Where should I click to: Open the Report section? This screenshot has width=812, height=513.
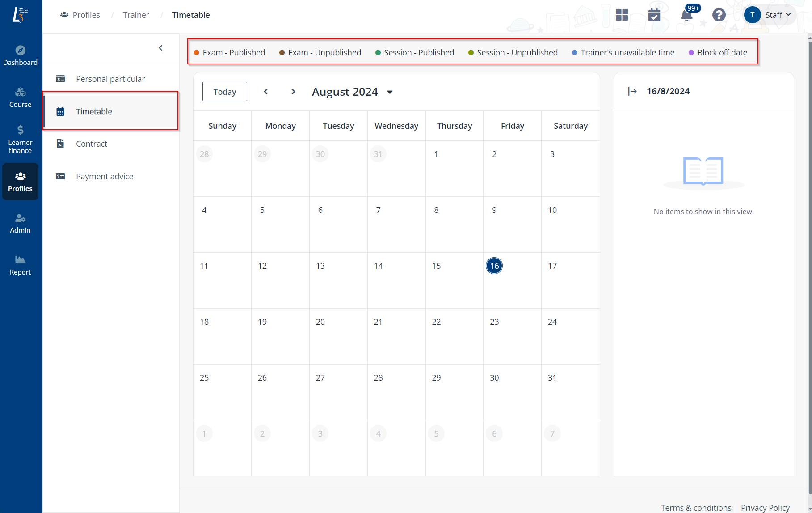20,265
